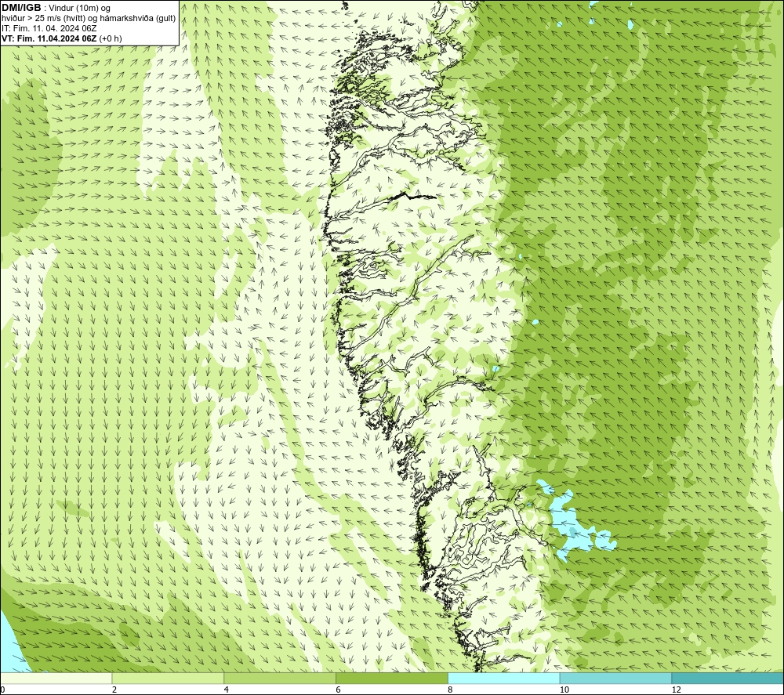This screenshot has height=695, width=784.
Task: Click the legend value 8
Action: point(451,690)
